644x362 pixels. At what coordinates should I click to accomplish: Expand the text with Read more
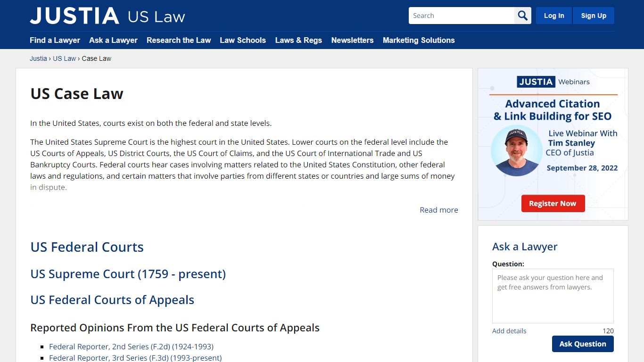click(439, 210)
